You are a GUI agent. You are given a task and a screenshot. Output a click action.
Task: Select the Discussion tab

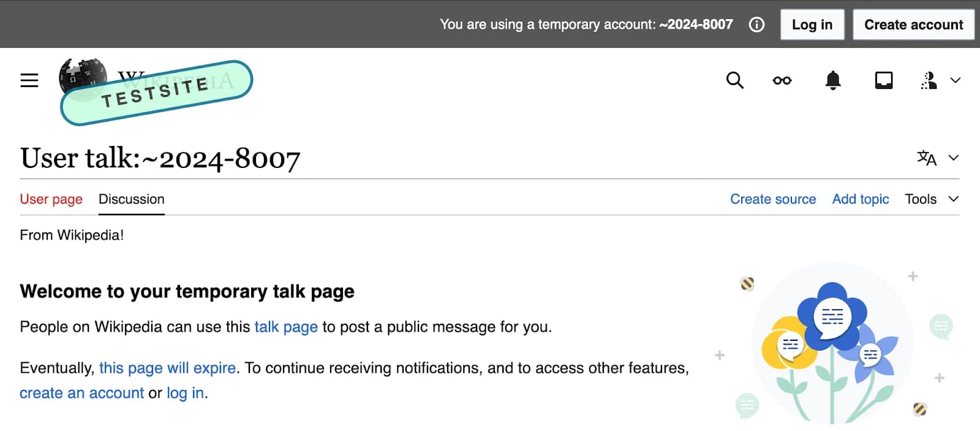132,199
